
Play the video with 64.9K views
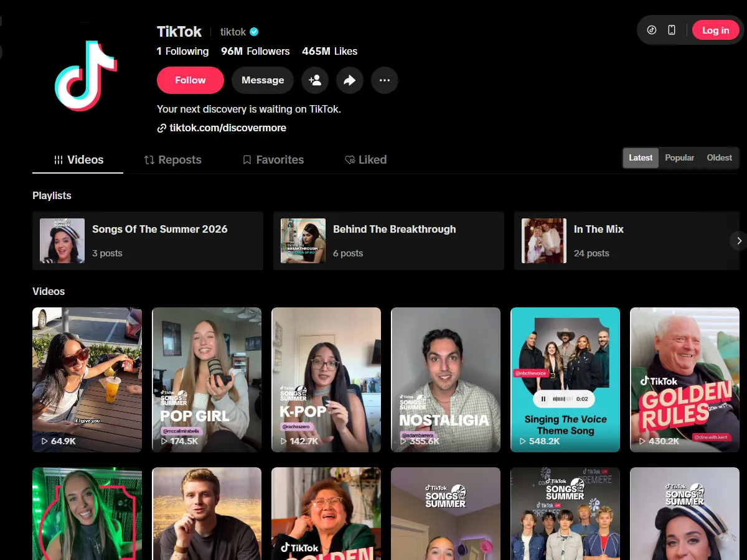click(87, 380)
